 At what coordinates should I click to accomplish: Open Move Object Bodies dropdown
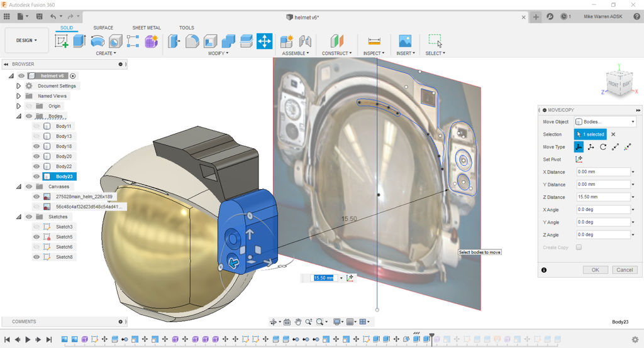[x=604, y=122]
